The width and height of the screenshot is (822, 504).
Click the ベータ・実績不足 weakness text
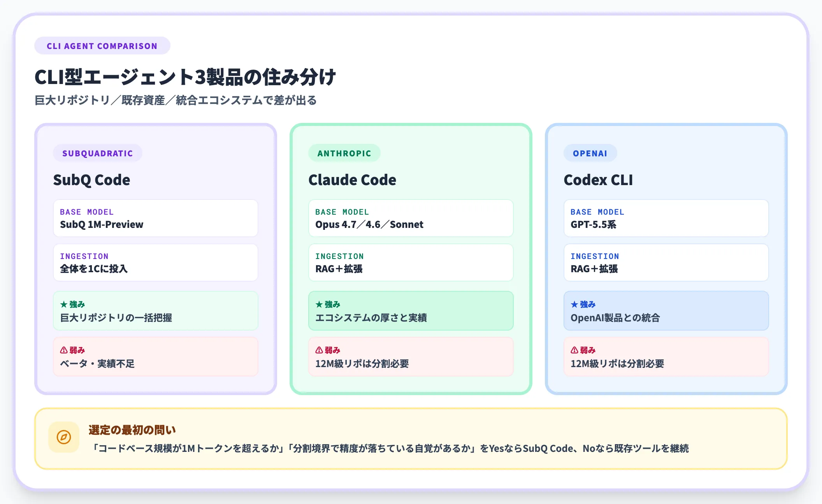coord(97,364)
